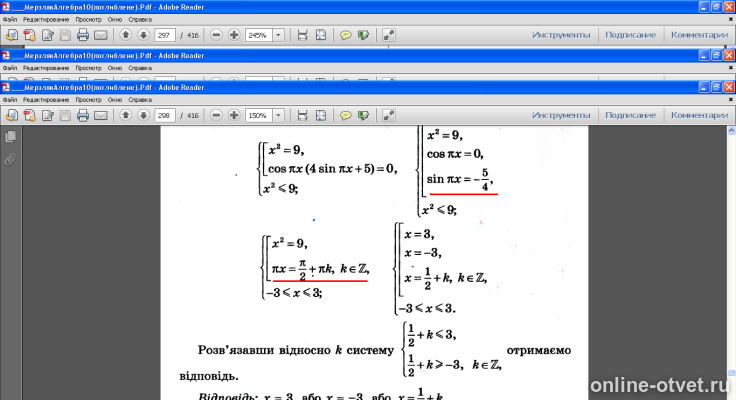
Task: Click the Подписание pane in the topmost window
Action: pyautogui.click(x=630, y=35)
